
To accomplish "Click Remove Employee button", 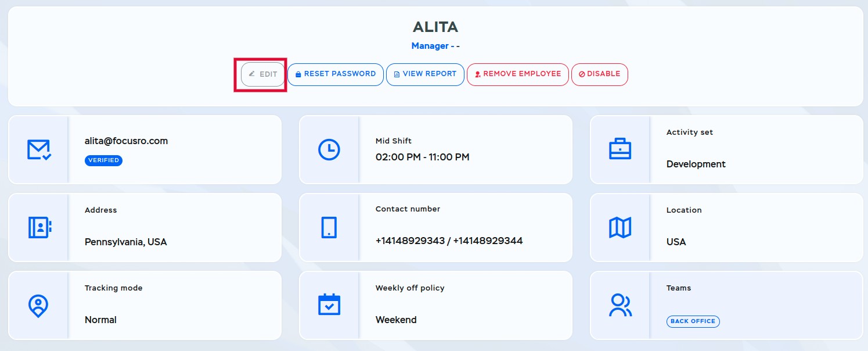I will point(517,74).
